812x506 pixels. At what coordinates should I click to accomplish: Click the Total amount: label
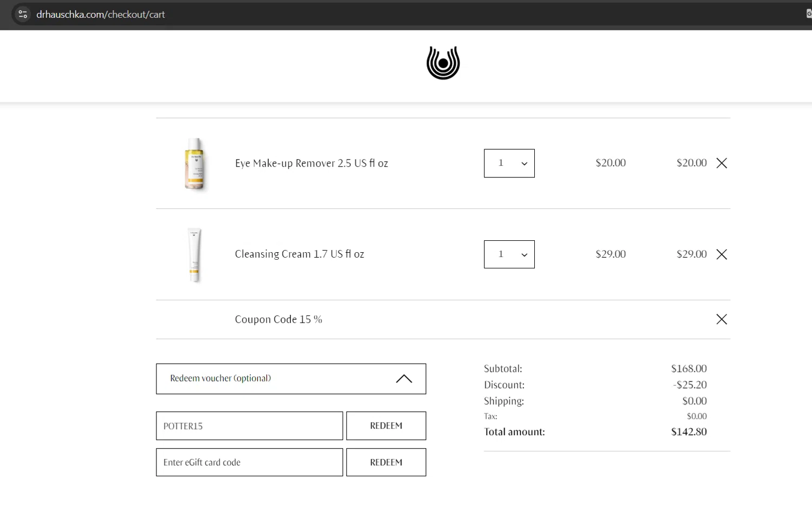click(x=514, y=432)
